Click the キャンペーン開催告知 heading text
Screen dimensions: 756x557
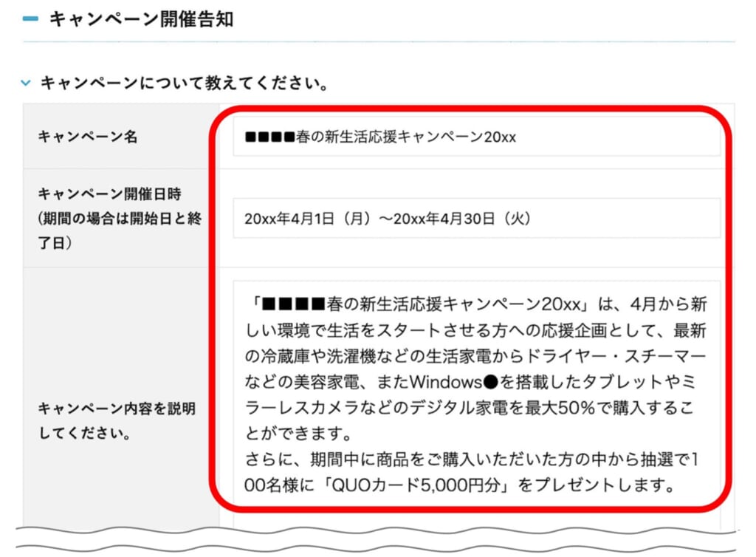(141, 19)
